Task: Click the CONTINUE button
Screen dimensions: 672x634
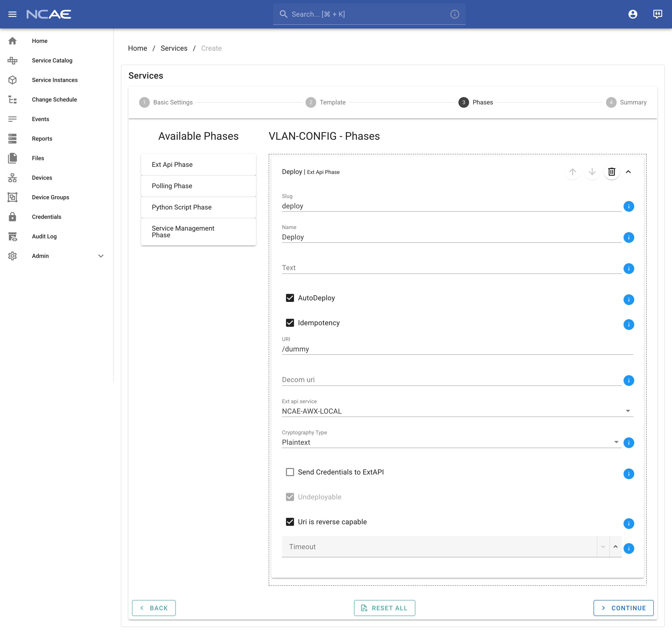Action: [623, 608]
